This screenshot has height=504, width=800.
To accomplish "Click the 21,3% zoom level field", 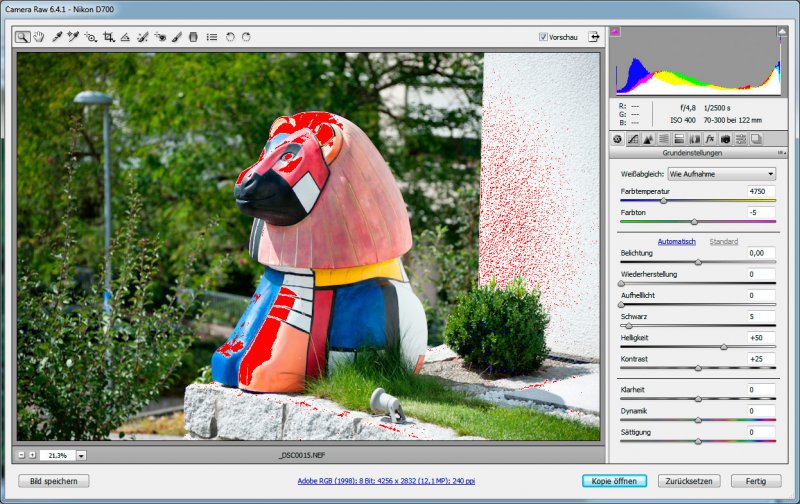I will (x=58, y=456).
